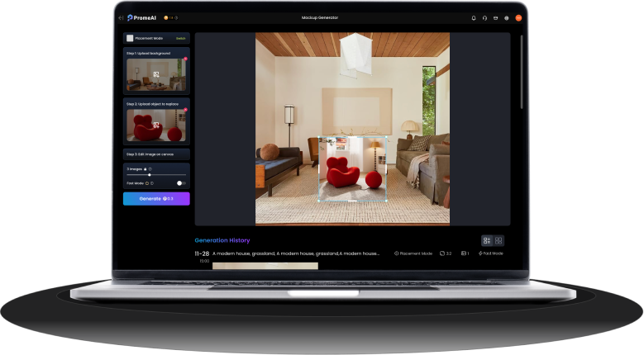Click the gift box icon in header
Screen dimensions: 644x355
(495, 17)
